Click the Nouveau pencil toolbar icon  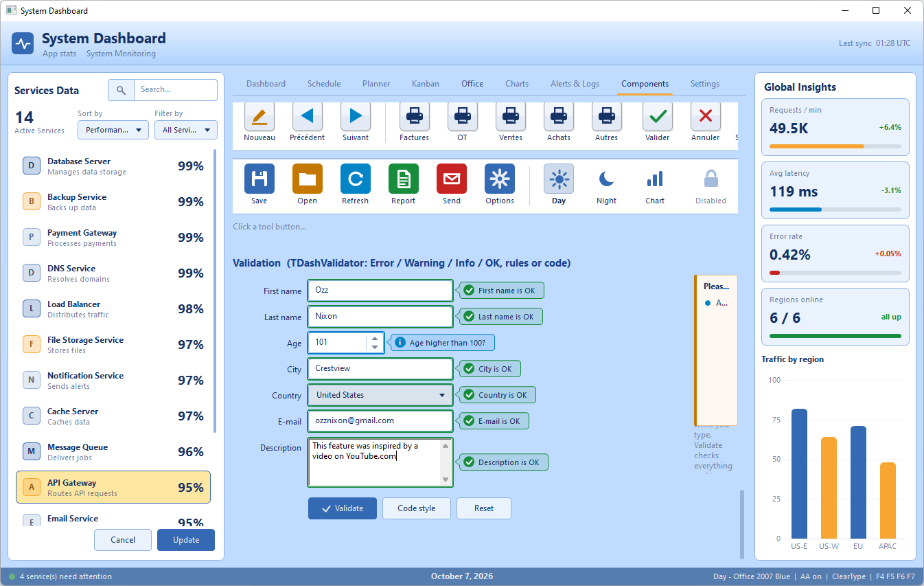tap(259, 115)
